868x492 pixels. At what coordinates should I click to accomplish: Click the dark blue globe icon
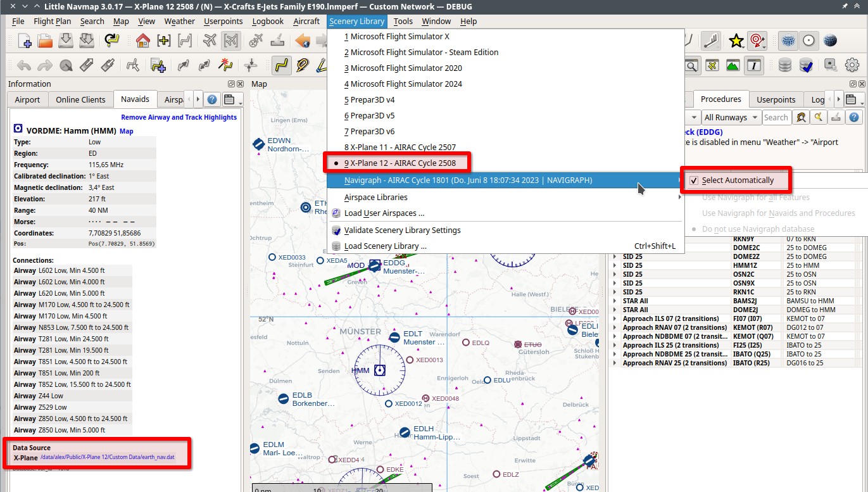coord(830,41)
